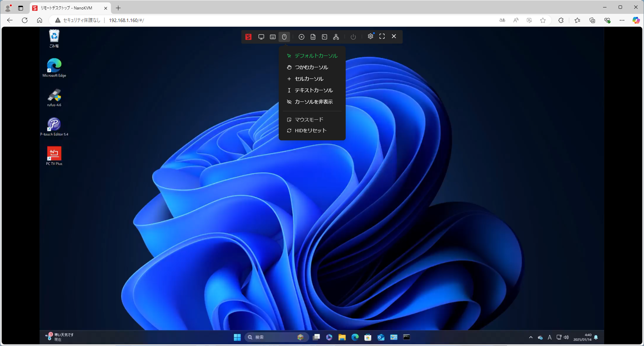The image size is (644, 346).
Task: Click the P-touch Editor 5.4 desktop shortcut
Action: [x=54, y=127]
